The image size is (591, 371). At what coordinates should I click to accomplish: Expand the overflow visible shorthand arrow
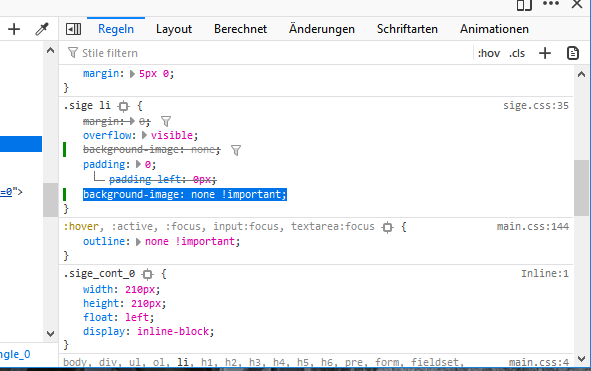click(144, 135)
